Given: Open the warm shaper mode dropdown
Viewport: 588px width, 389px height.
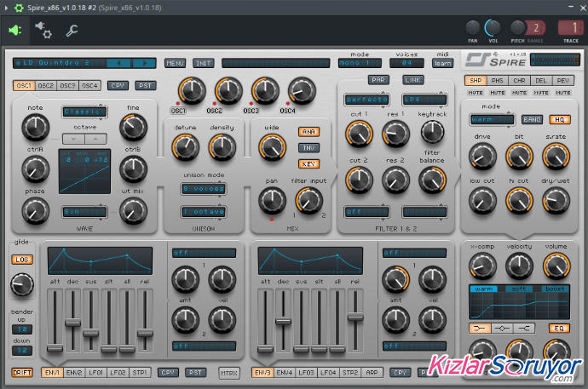Looking at the screenshot, I should click(492, 119).
